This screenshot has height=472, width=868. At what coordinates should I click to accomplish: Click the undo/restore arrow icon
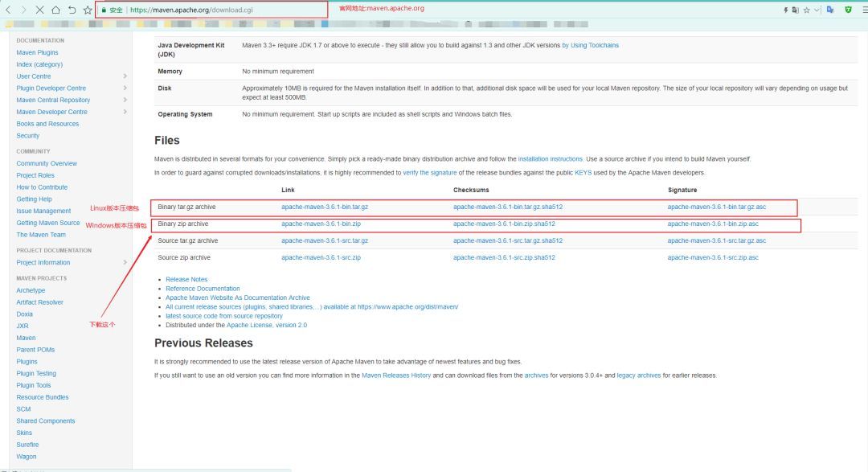click(x=72, y=10)
